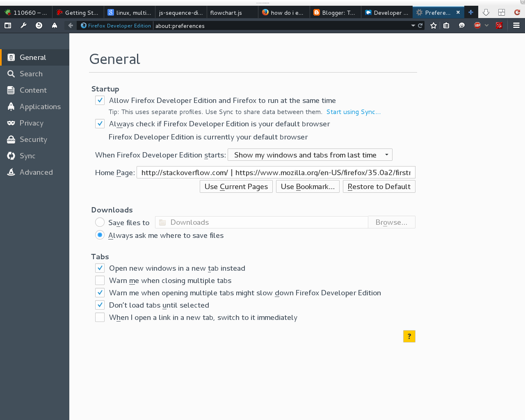This screenshot has width=525, height=420.
Task: Click the yellow help question mark button
Action: [409, 336]
